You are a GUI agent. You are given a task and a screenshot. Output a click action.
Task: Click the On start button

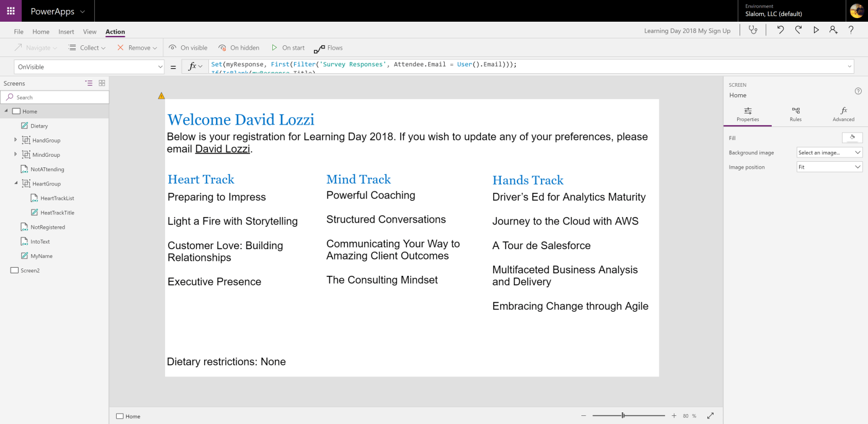tap(287, 48)
